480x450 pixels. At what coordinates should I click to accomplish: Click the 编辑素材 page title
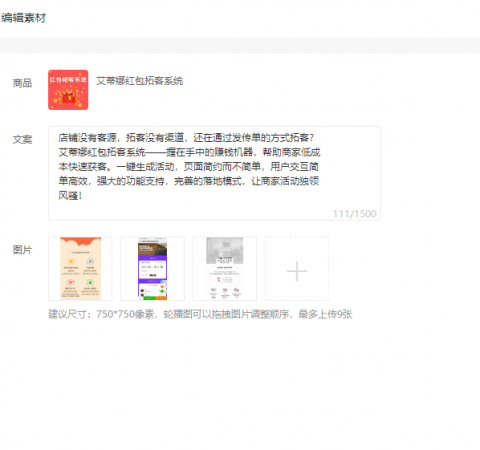click(23, 18)
